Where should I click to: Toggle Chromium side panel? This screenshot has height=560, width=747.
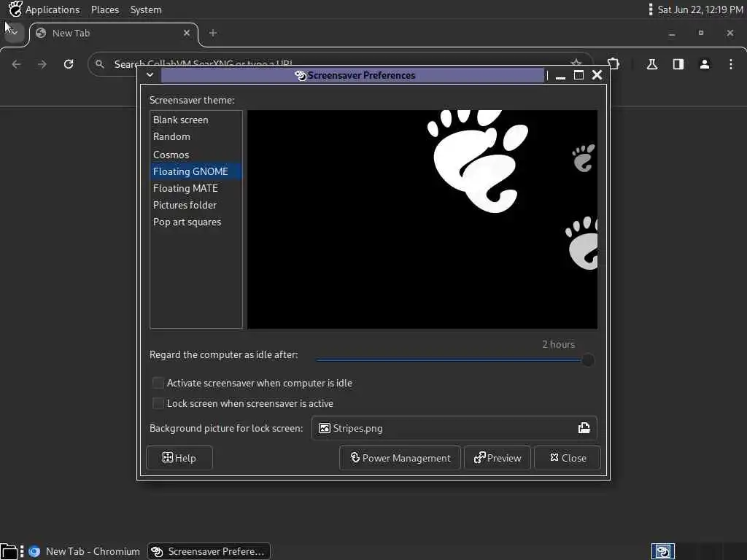(678, 64)
